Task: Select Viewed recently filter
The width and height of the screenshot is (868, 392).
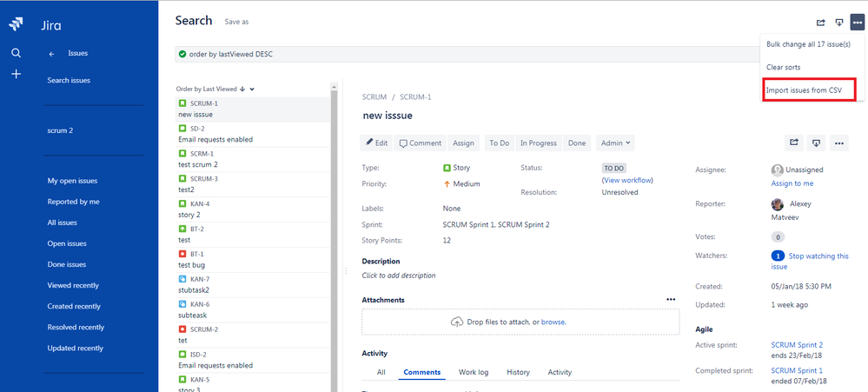Action: [x=73, y=285]
